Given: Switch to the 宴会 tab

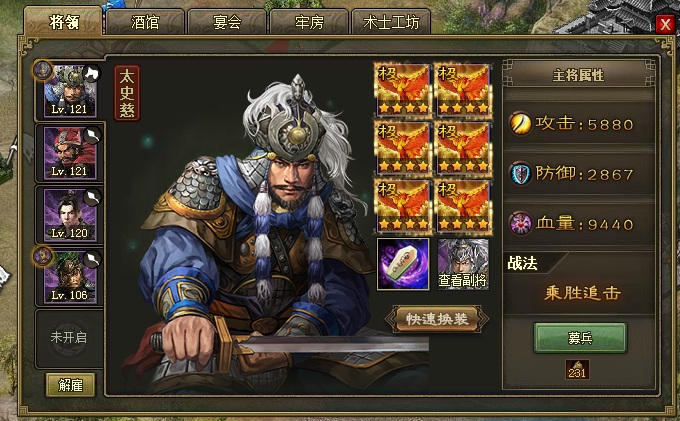Looking at the screenshot, I should tap(227, 22).
